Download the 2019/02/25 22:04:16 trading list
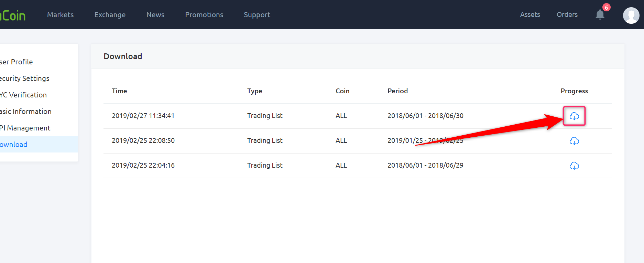Screen dimensions: 644x263 [x=574, y=166]
